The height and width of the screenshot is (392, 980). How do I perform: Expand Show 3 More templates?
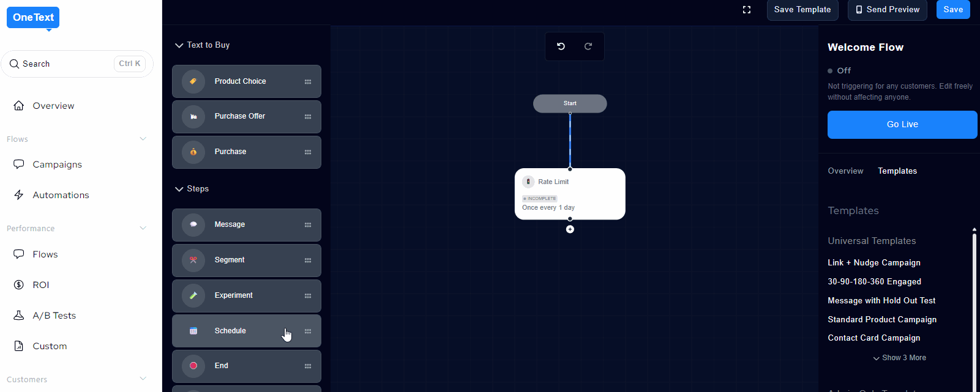pyautogui.click(x=899, y=358)
